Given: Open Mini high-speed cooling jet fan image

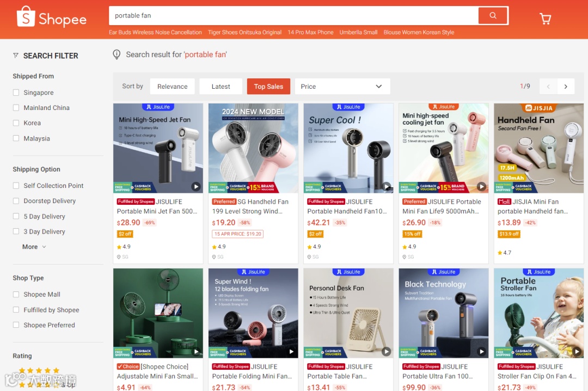Looking at the screenshot, I should click(x=444, y=148).
